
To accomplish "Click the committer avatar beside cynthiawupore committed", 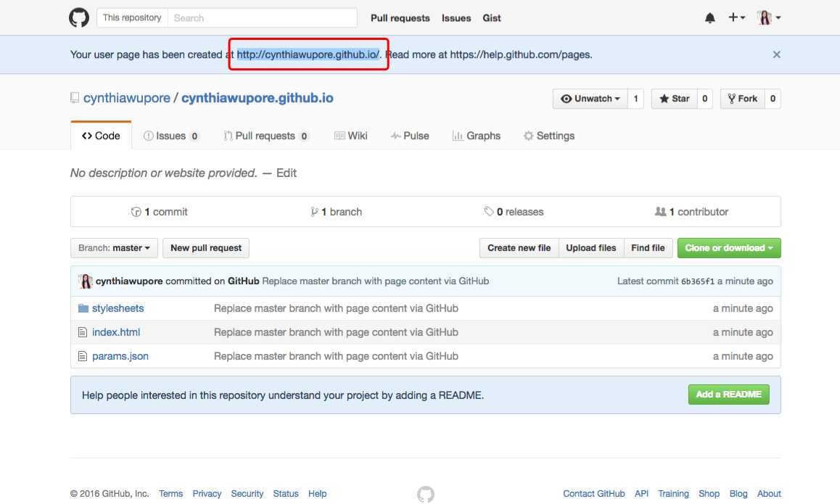I will (86, 281).
